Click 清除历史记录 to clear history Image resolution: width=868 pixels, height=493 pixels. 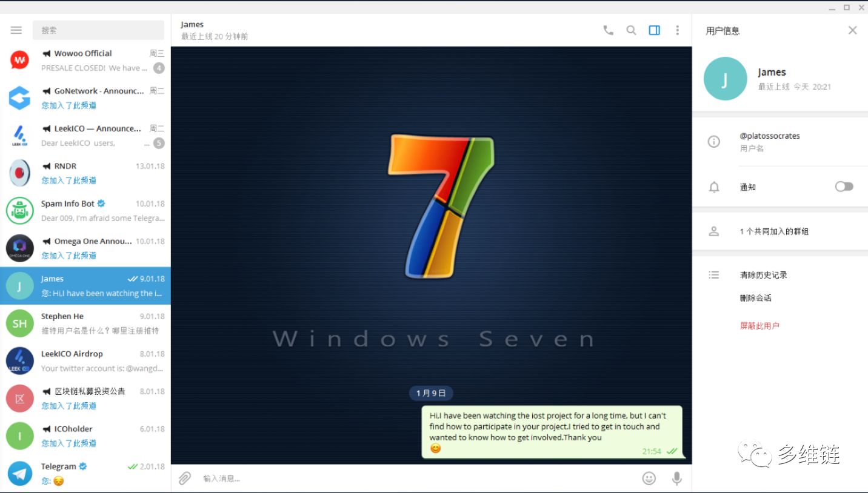tap(763, 275)
